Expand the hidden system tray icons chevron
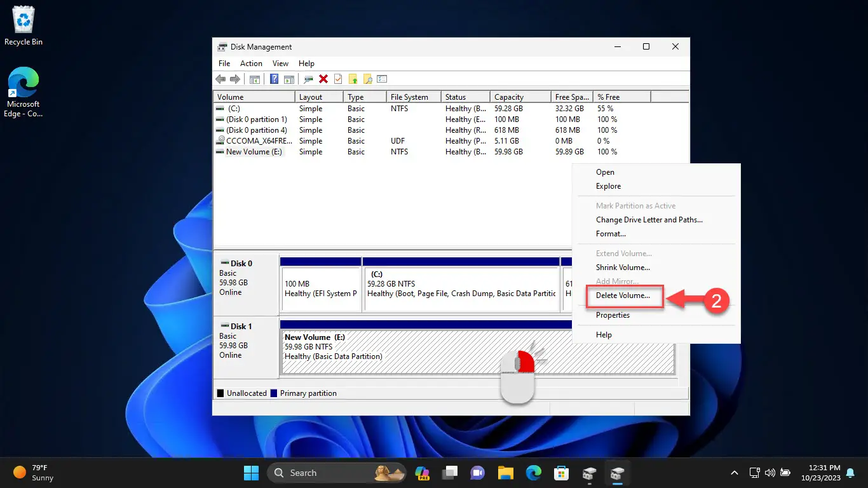Screen dimensions: 868x488 tap(735, 473)
